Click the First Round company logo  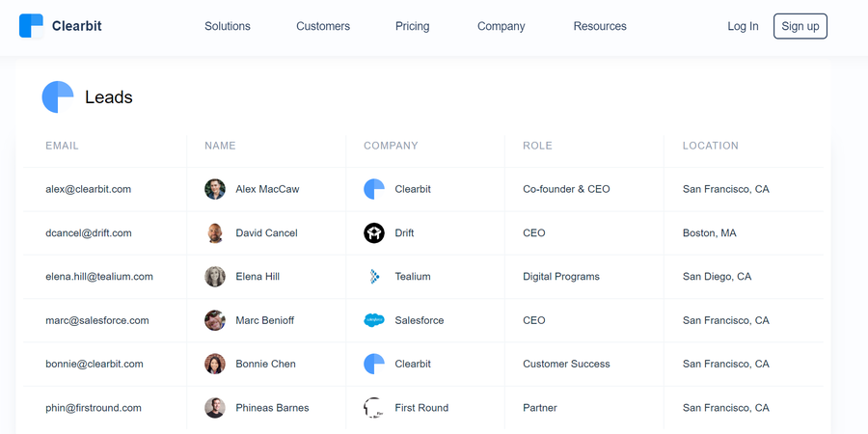coord(374,408)
